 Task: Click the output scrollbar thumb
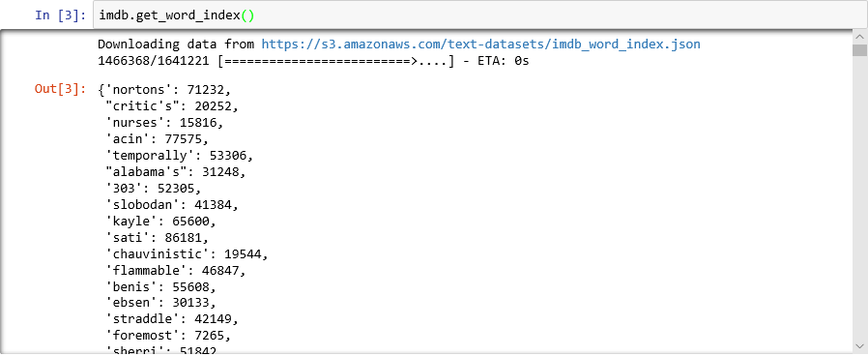coord(859,50)
